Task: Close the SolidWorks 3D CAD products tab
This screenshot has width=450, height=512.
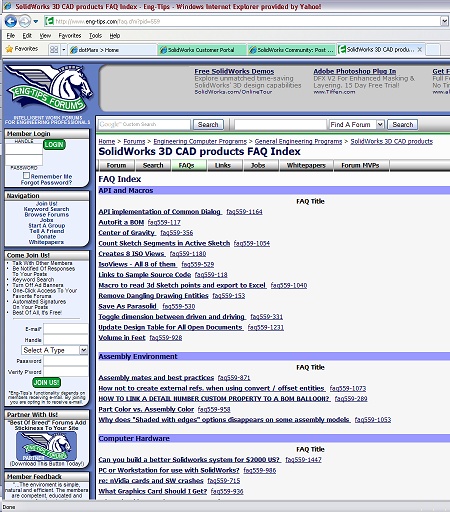Action: coord(420,49)
